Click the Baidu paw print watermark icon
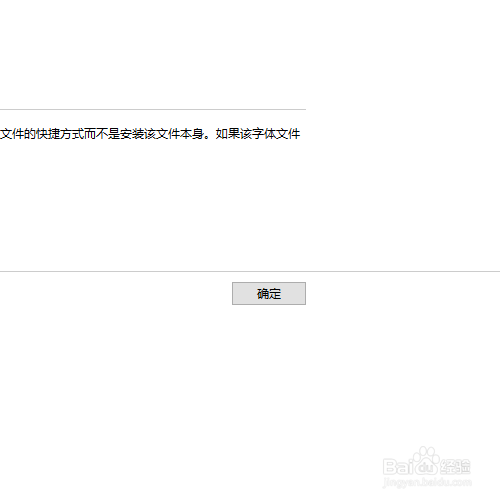This screenshot has height=500, width=500. [425, 462]
